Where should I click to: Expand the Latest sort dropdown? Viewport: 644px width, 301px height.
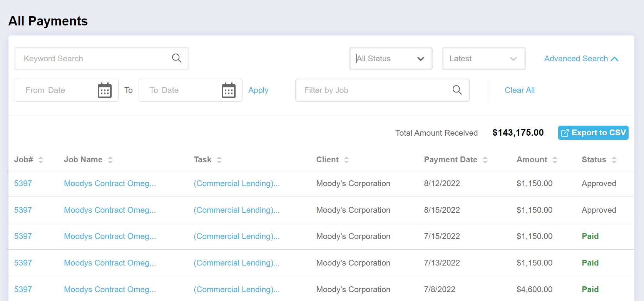click(483, 59)
